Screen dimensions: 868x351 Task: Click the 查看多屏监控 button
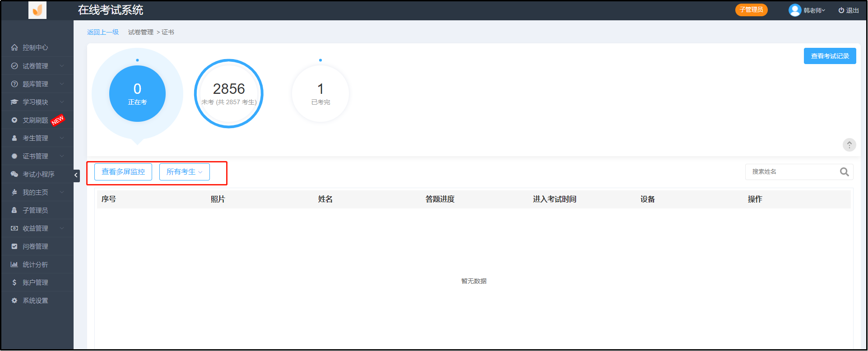pos(123,172)
